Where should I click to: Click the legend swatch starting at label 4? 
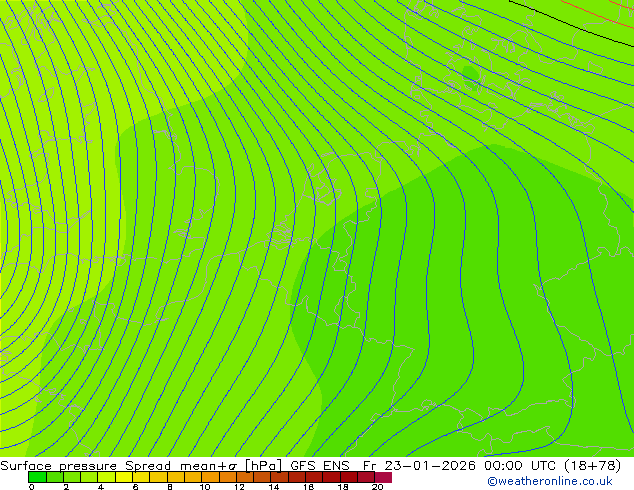coord(106,477)
